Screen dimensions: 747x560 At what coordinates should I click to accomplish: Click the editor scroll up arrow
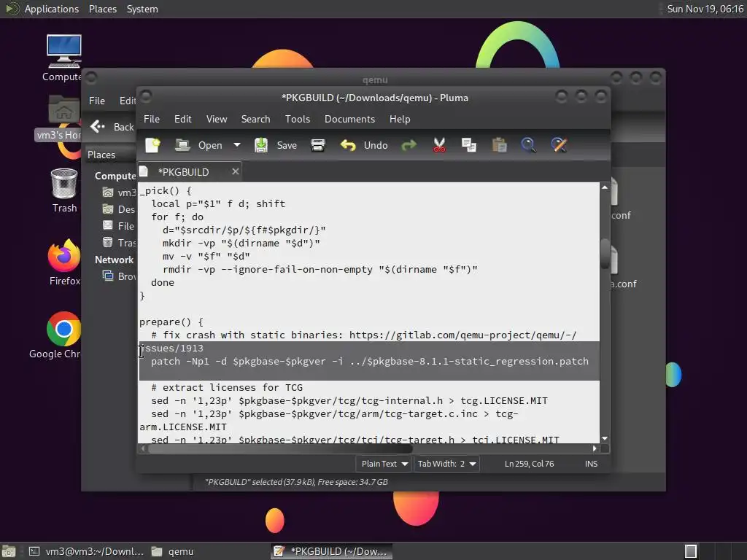coord(605,187)
